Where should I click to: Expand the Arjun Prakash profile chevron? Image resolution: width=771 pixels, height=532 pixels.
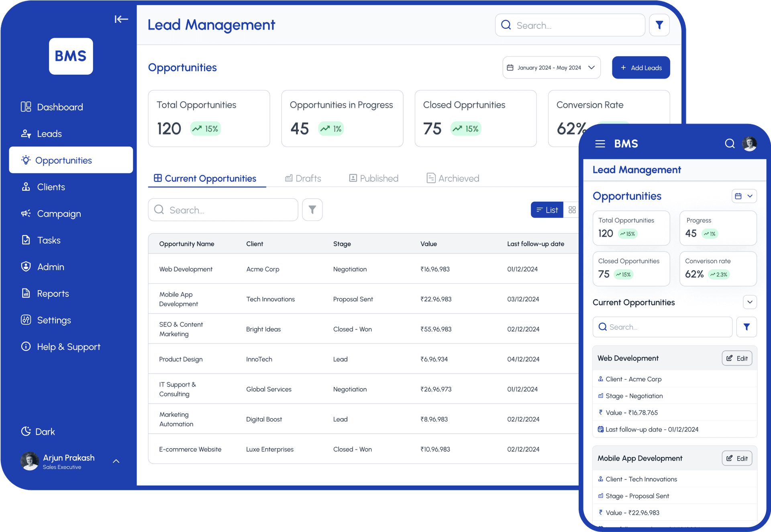116,461
